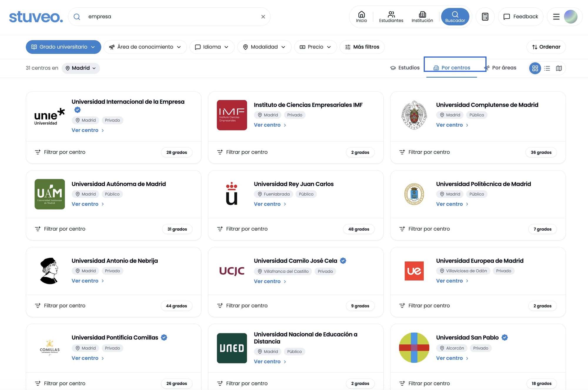Go to Inicio home icon
This screenshot has height=390, width=588.
point(361,17)
